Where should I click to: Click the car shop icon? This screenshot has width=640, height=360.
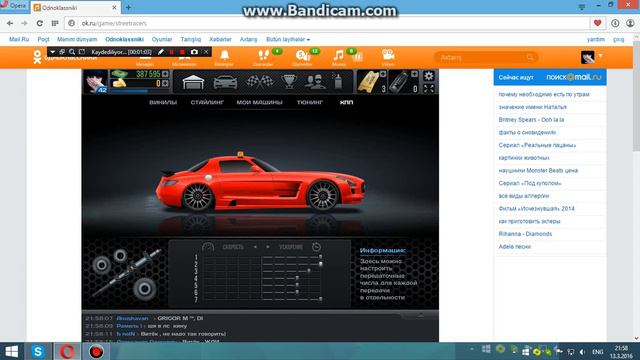225,82
